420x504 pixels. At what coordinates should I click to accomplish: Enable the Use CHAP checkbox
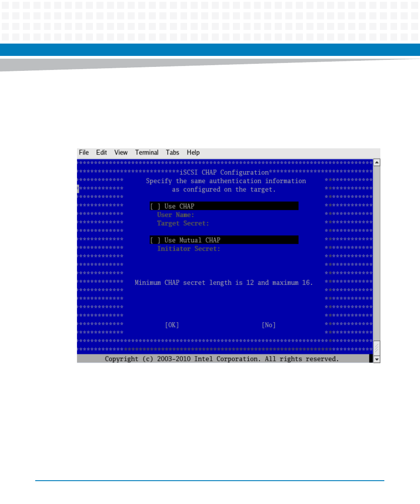pos(155,206)
